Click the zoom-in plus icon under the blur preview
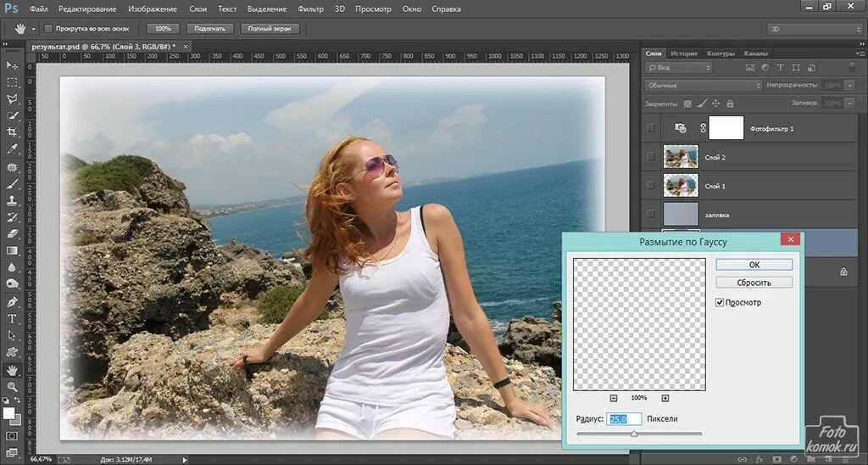Viewport: 868px width, 465px height. point(665,398)
